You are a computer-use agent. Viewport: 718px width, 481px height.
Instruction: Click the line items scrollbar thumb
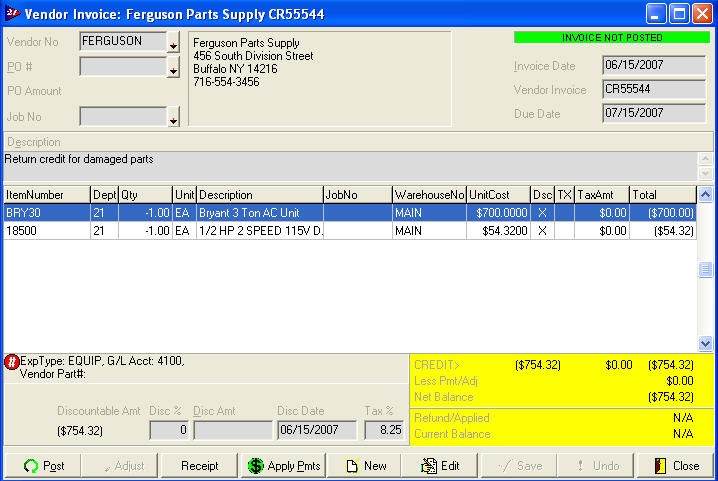click(x=706, y=269)
